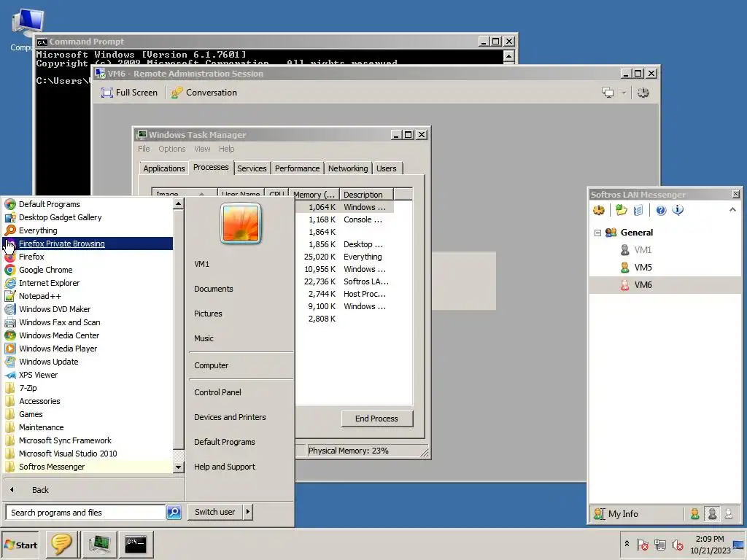
Task: Launch Internet Explorer
Action: 88,283
